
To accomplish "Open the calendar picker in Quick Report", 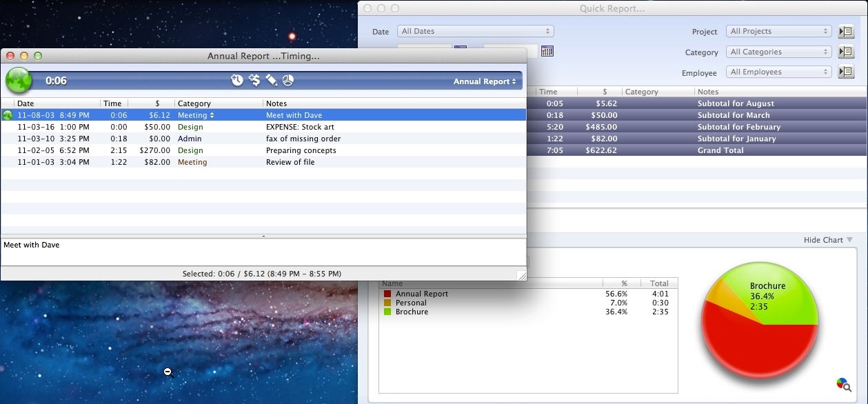I will coord(547,50).
